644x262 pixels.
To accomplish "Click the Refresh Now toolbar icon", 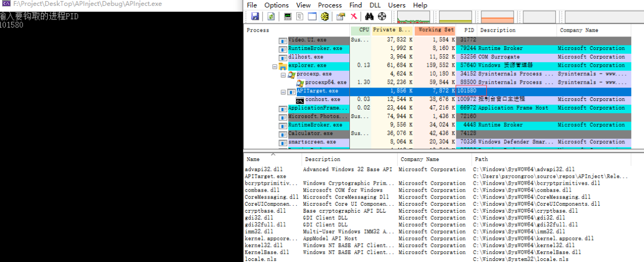I will [271, 17].
